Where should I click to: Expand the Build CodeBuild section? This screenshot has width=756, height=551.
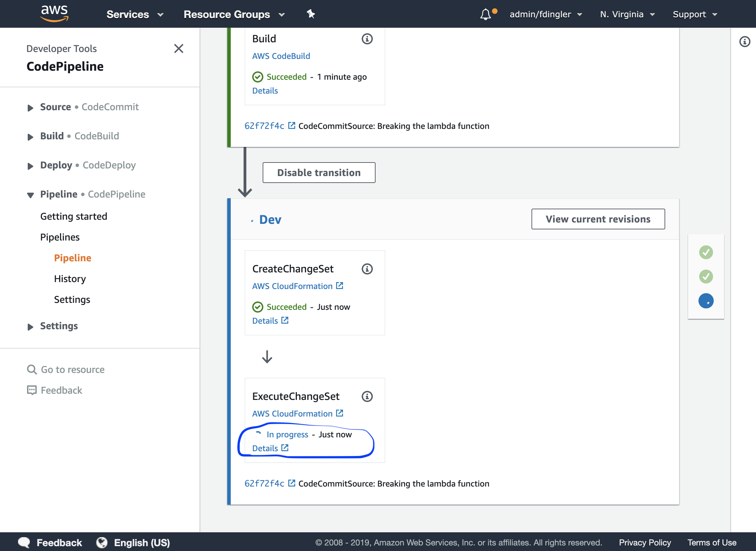pyautogui.click(x=31, y=135)
